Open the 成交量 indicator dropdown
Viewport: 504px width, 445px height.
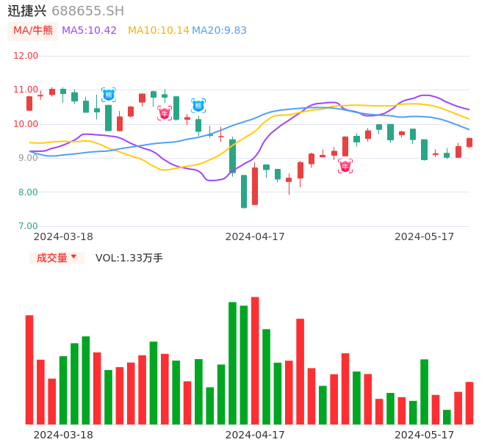pos(57,258)
